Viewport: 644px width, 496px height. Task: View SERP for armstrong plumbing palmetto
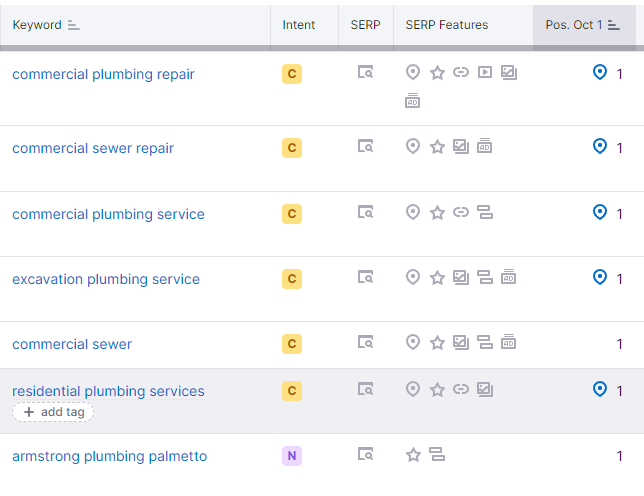pos(365,454)
